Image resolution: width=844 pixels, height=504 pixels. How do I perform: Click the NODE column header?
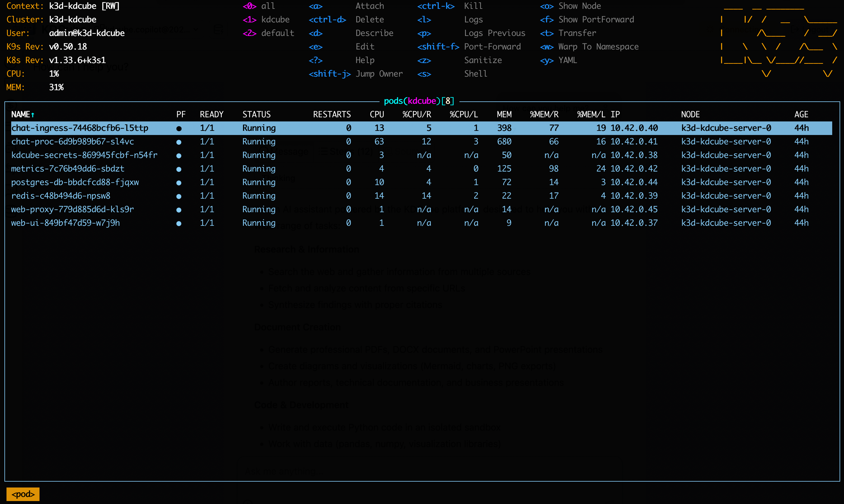[x=690, y=114]
